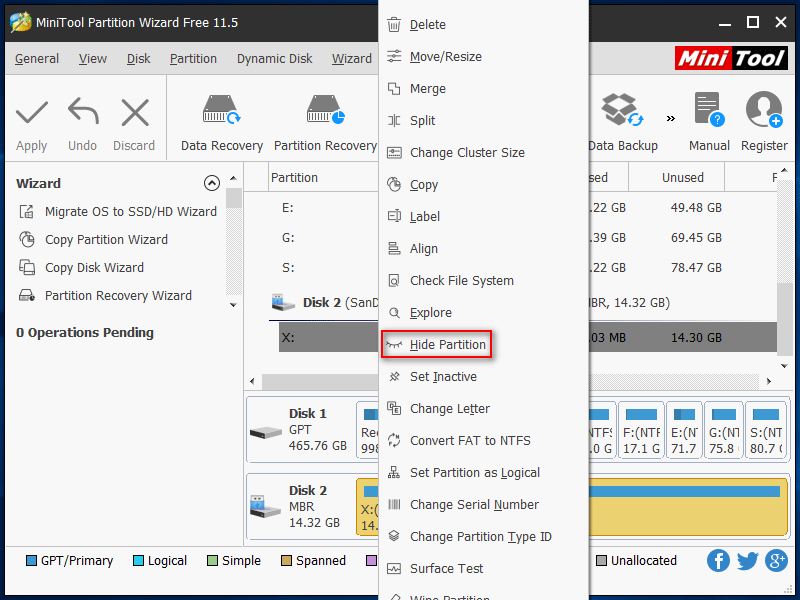The image size is (800, 600).
Task: Click the Split icon in context menu
Action: [x=394, y=120]
